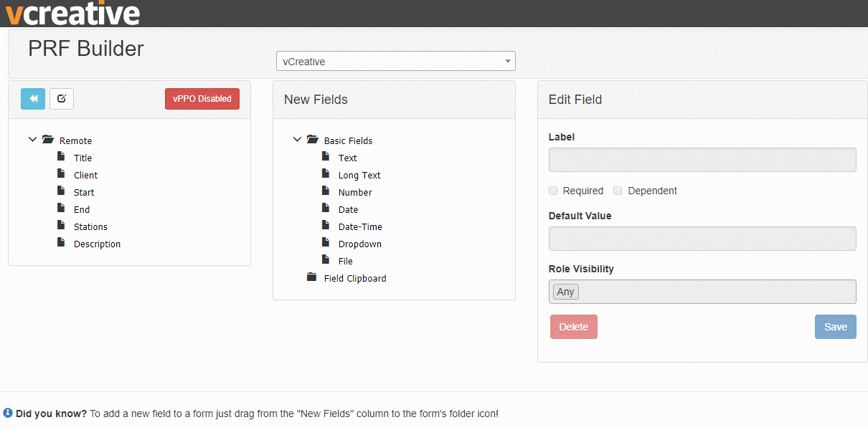Click the Did you know tip text
This screenshot has height=430, width=868.
pyautogui.click(x=257, y=414)
